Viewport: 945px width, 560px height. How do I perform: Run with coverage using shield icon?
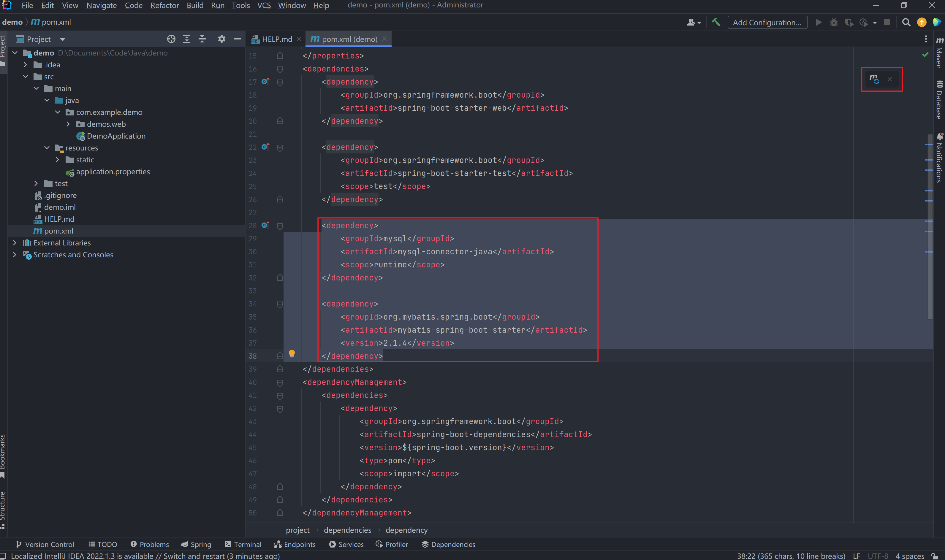pos(849,22)
